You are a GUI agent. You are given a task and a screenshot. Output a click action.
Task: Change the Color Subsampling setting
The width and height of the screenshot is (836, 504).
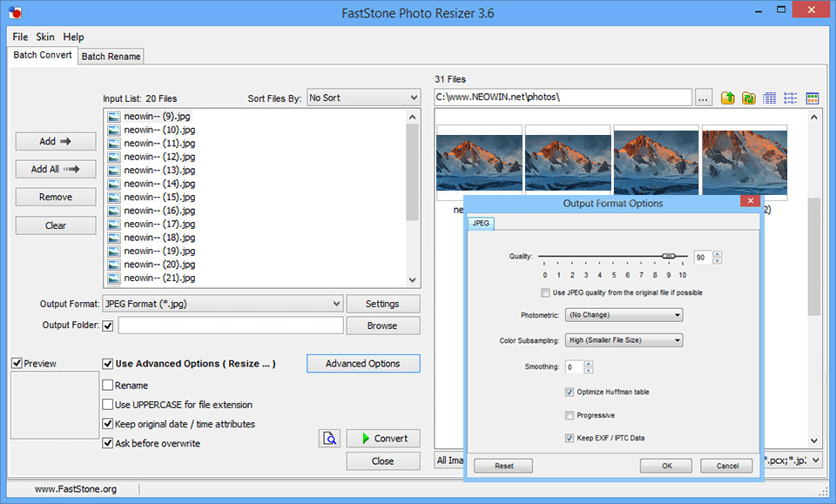624,339
